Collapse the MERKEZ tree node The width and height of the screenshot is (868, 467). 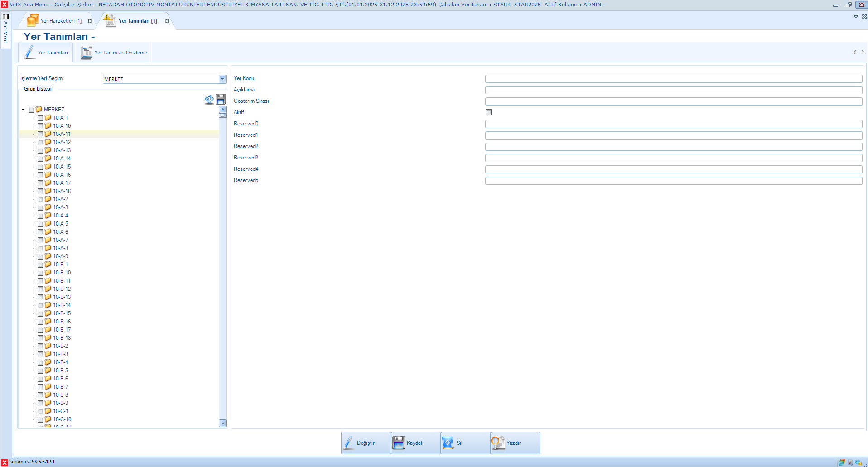[x=24, y=110]
